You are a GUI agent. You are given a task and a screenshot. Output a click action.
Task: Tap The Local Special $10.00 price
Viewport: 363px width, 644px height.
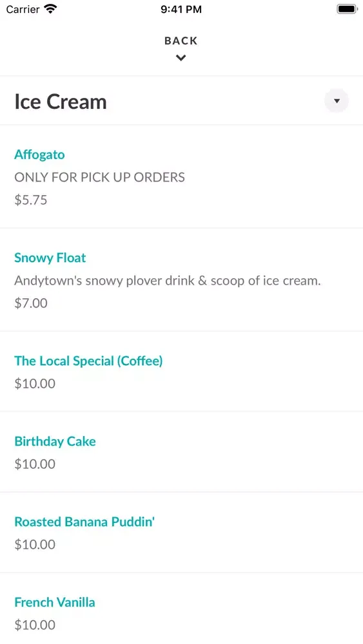click(x=35, y=384)
